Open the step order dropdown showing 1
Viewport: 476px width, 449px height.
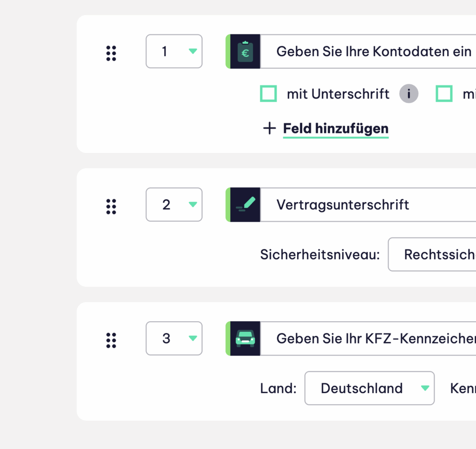click(174, 51)
